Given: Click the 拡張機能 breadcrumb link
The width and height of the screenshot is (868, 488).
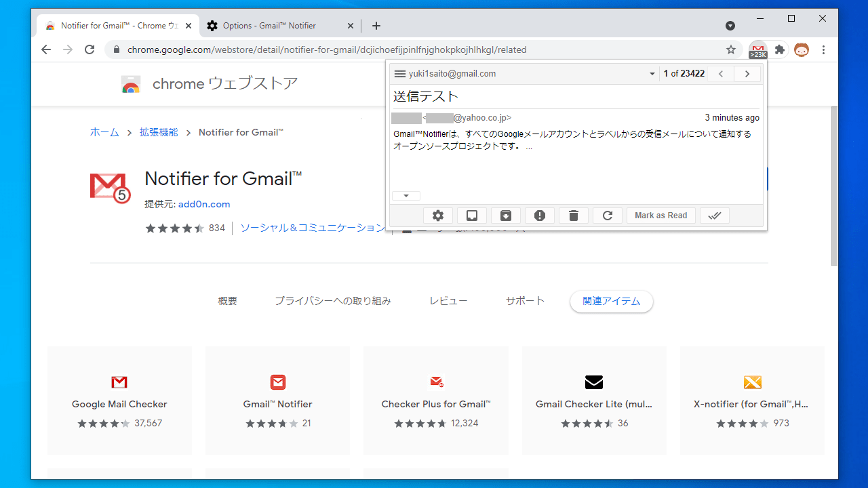Looking at the screenshot, I should (159, 132).
